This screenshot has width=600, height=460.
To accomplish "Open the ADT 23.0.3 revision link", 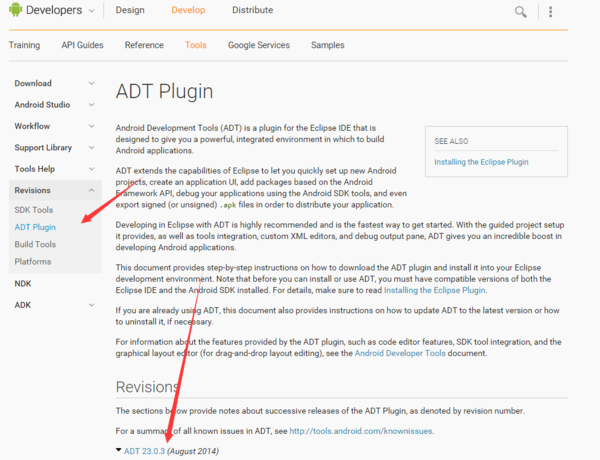I will tap(144, 451).
